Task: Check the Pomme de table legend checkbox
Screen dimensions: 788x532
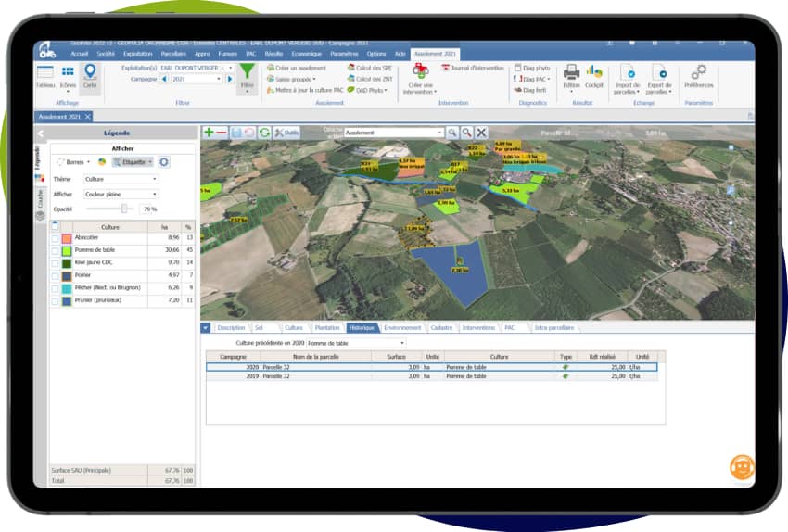Action: [x=56, y=250]
